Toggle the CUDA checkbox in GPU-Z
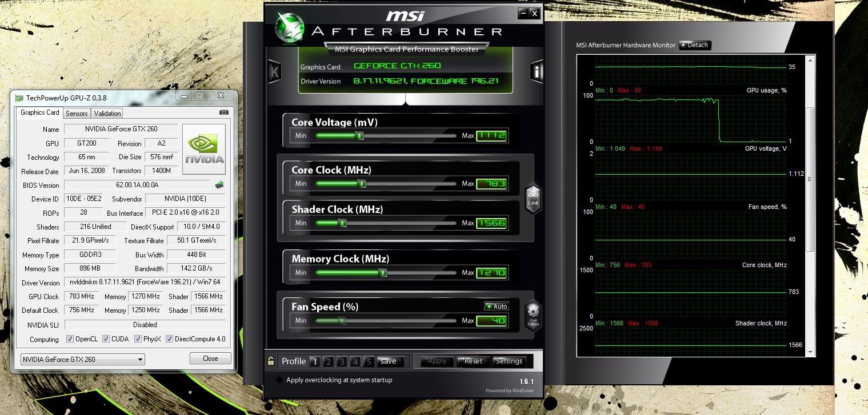The image size is (868, 415). point(106,339)
